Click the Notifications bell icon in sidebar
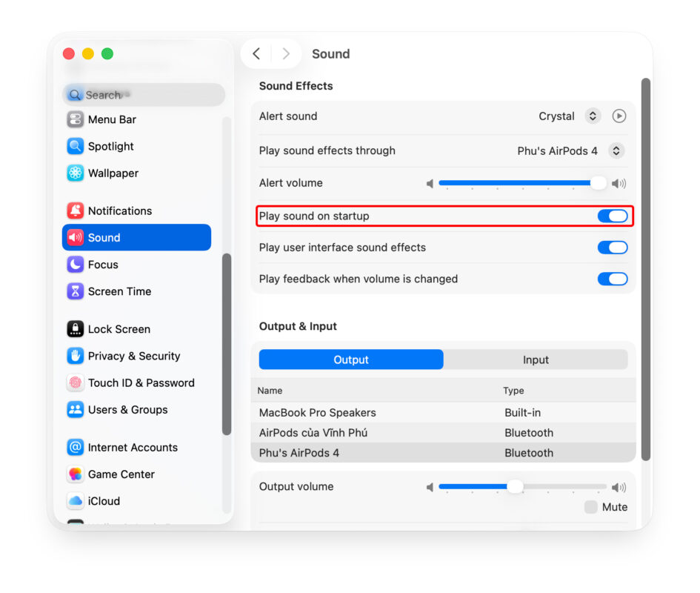Viewport: 700px width, 593px height. pos(75,211)
